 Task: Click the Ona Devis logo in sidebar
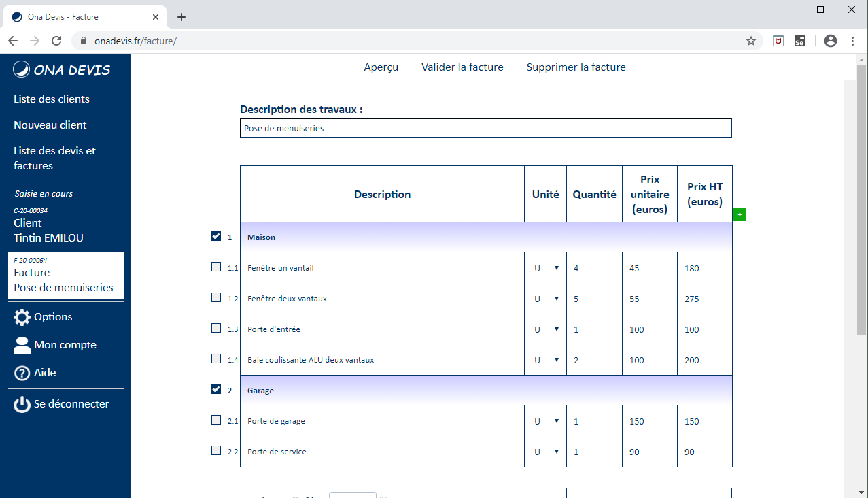[x=61, y=70]
